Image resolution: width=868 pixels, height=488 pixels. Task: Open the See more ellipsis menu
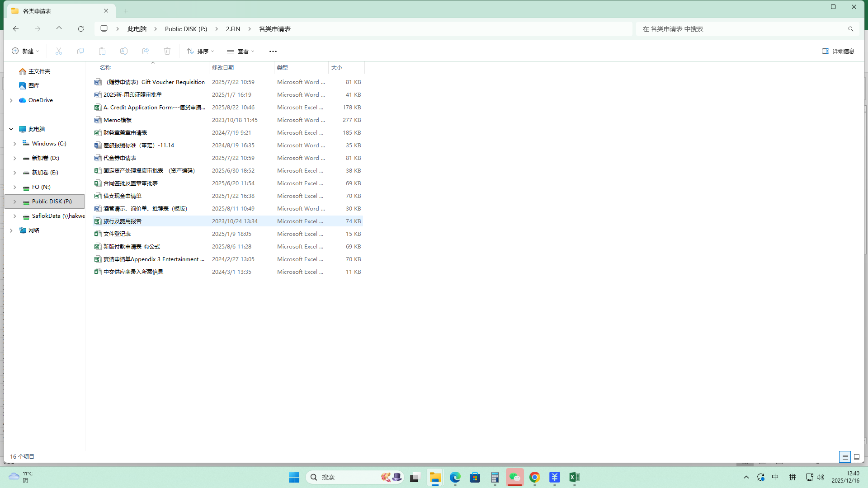tap(273, 51)
